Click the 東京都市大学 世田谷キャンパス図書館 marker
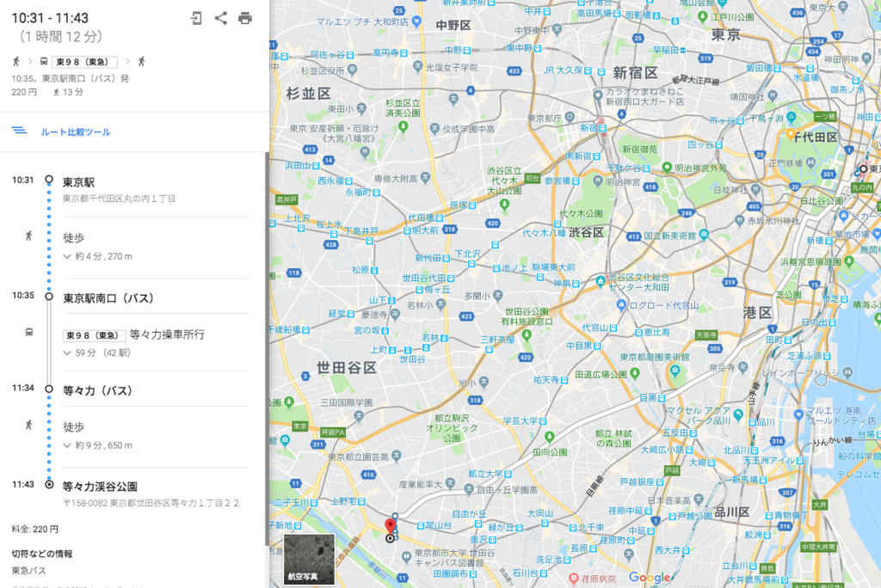Screen dimensions: 881x588 pyautogui.click(x=406, y=556)
